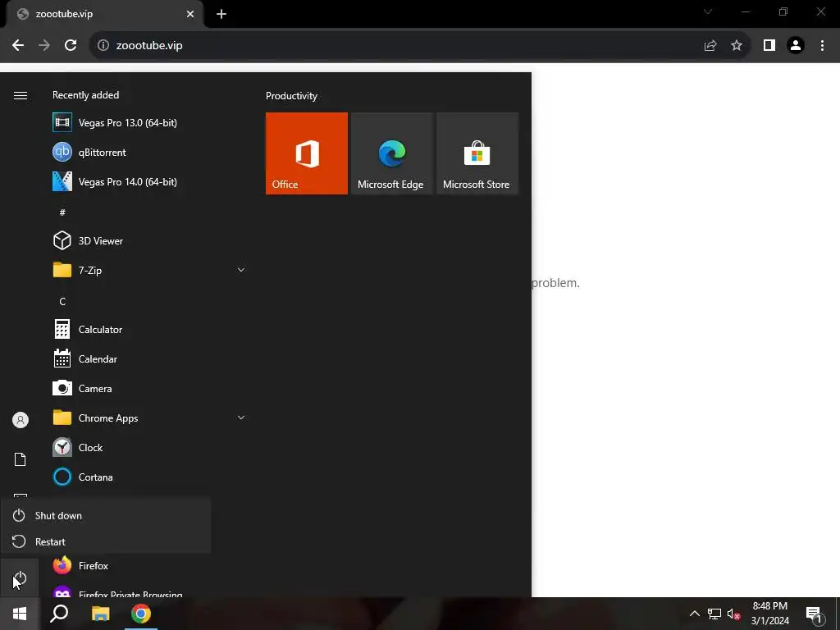This screenshot has height=630, width=840.
Task: Click the Chrome taskbar icon
Action: 141,614
